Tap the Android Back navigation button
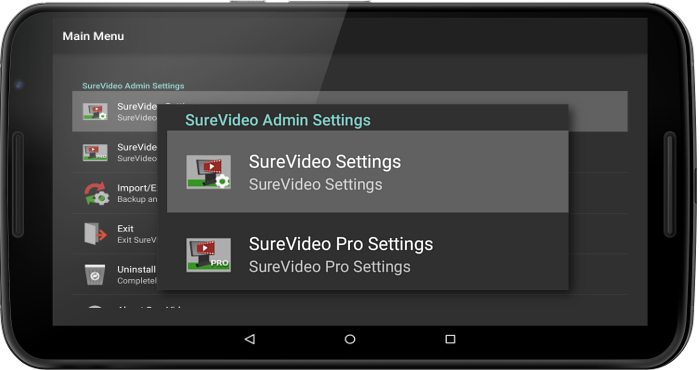700x370 pixels. point(250,339)
